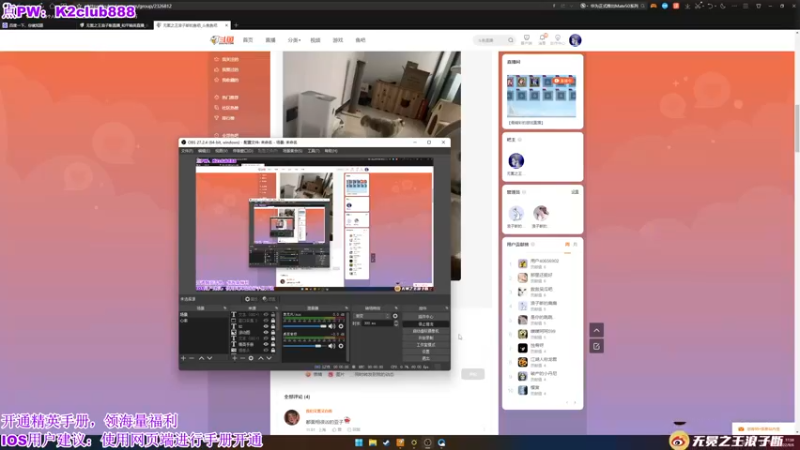The image size is (800, 450).
Task: Click the website logo in header
Action: 222,40
